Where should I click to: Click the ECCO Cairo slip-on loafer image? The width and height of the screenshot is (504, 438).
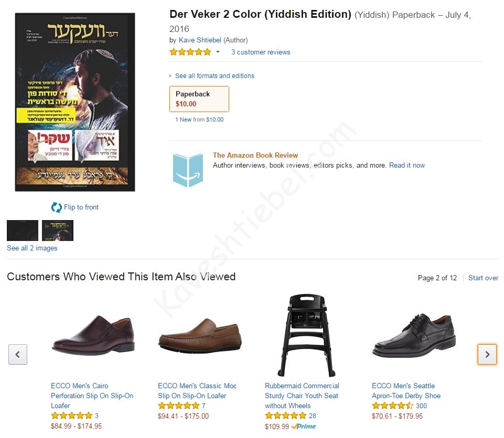pyautogui.click(x=93, y=335)
